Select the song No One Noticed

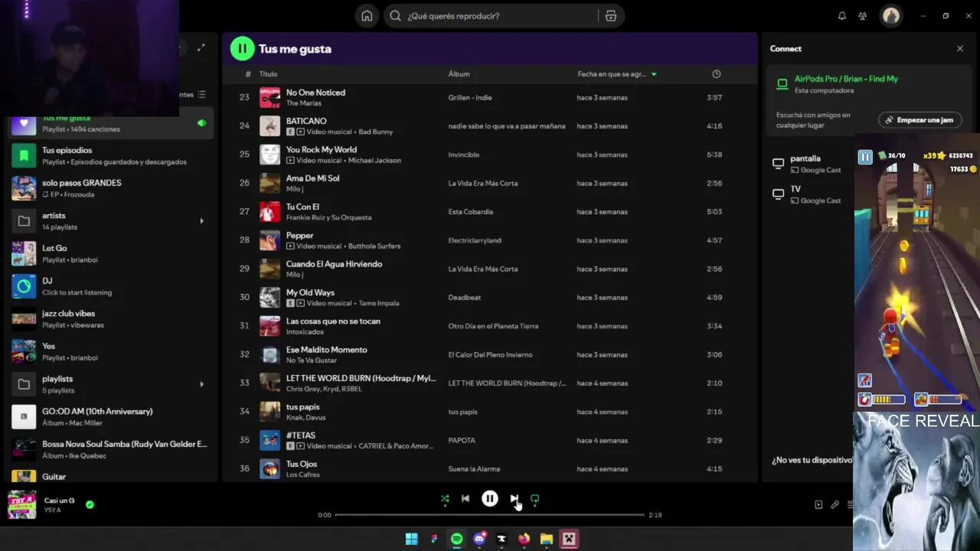[315, 93]
